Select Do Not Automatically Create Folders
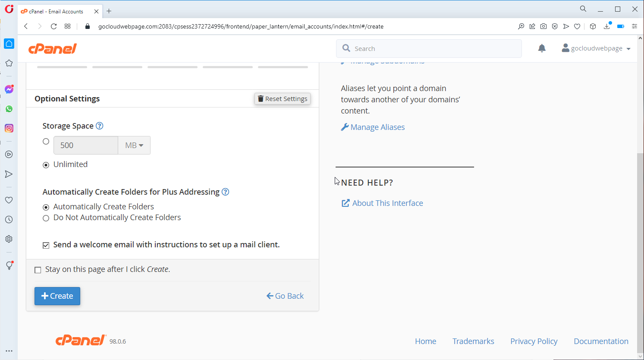Image resolution: width=644 pixels, height=360 pixels. click(x=46, y=218)
